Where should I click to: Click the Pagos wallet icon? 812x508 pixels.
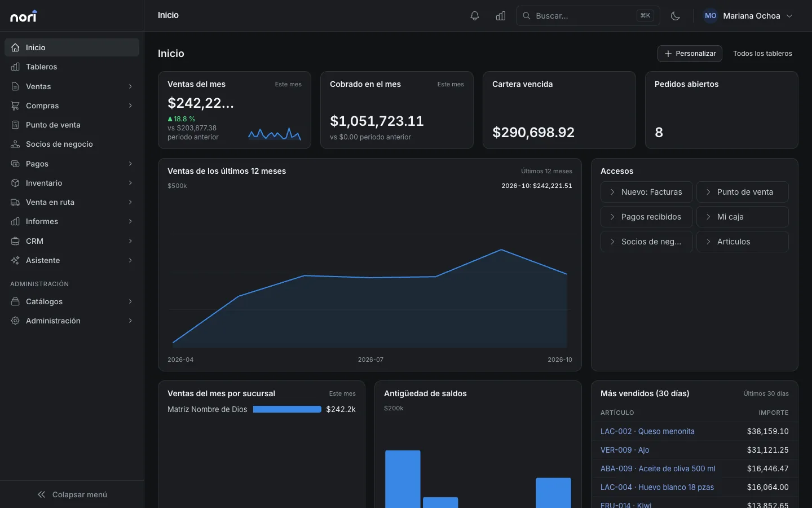coord(15,164)
